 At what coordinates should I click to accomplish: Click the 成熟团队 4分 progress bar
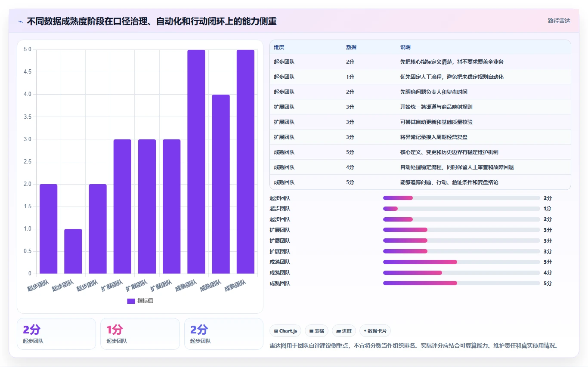[461, 273]
